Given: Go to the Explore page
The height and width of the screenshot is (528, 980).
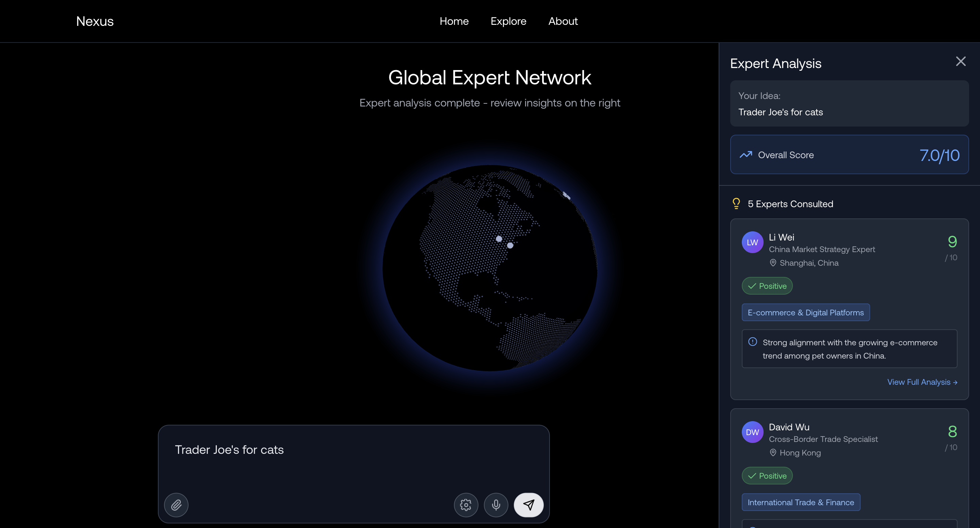Looking at the screenshot, I should [x=508, y=21].
